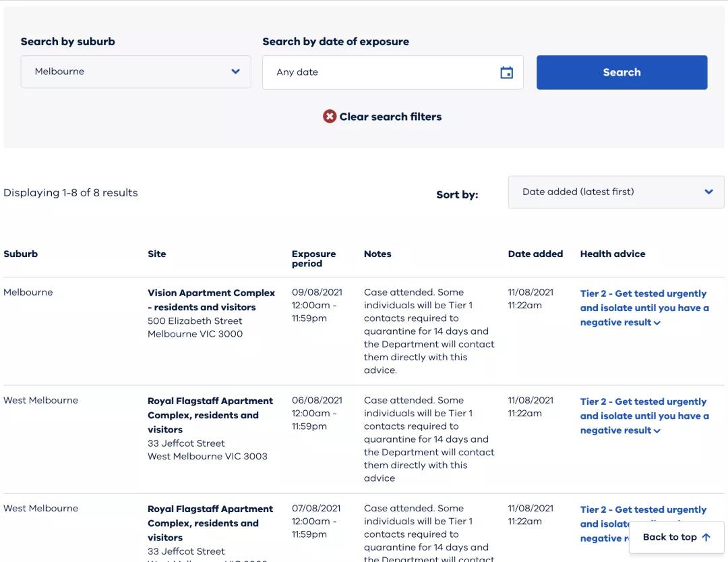Click the chevron in the Melbourne suburb dropdown
This screenshot has width=728, height=562.
pyautogui.click(x=235, y=72)
